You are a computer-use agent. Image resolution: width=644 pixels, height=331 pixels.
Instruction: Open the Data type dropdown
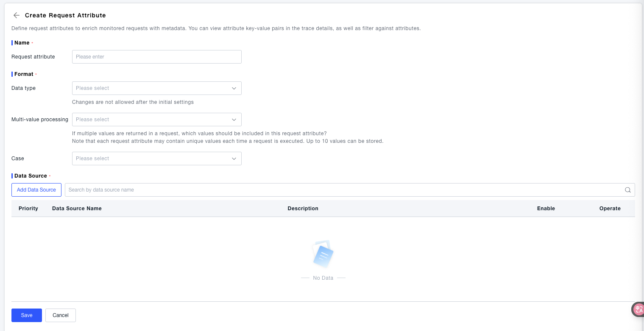156,88
